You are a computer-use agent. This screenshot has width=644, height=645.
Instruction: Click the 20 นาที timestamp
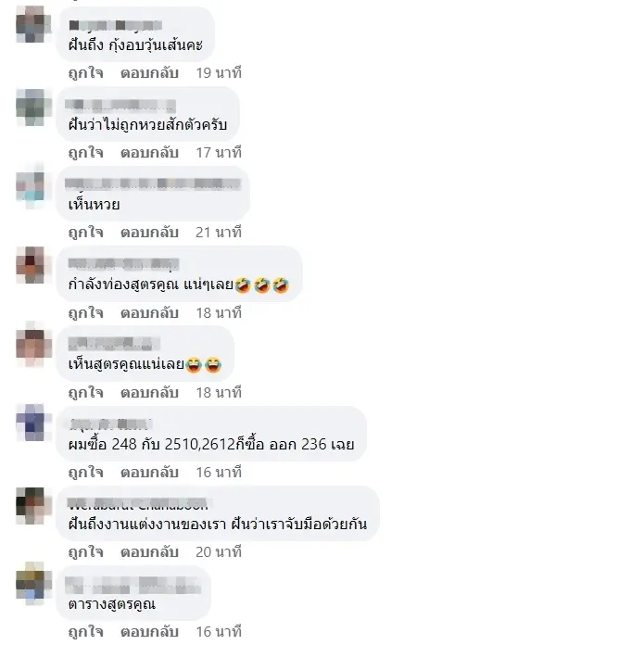[x=219, y=552]
